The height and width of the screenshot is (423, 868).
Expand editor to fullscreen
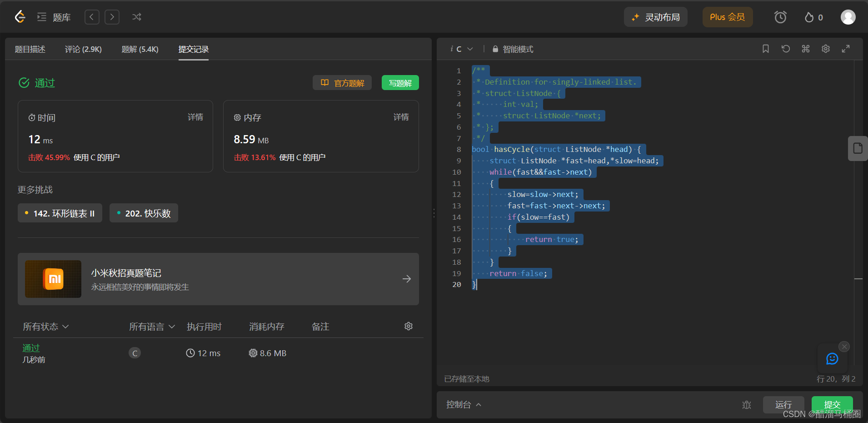pos(846,49)
